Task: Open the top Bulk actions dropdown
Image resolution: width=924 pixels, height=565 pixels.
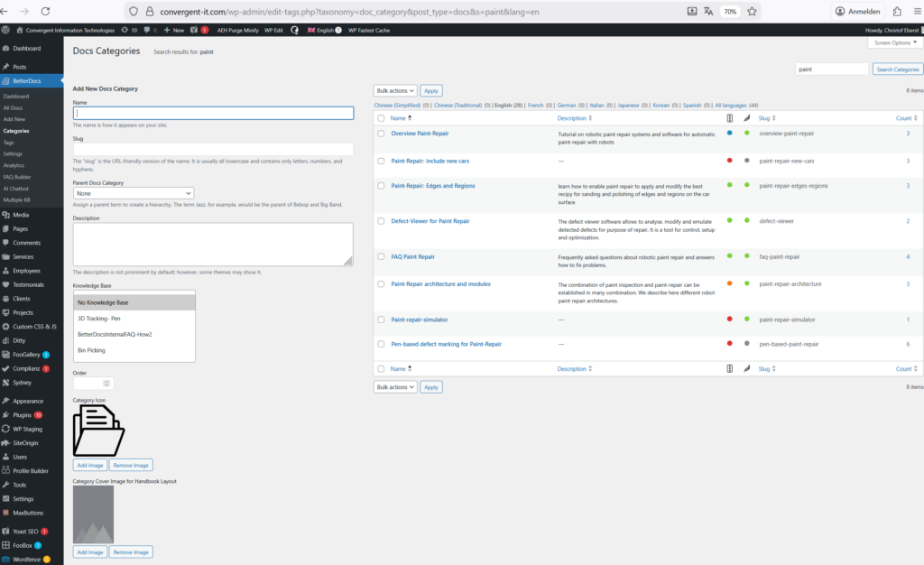Action: tap(395, 90)
